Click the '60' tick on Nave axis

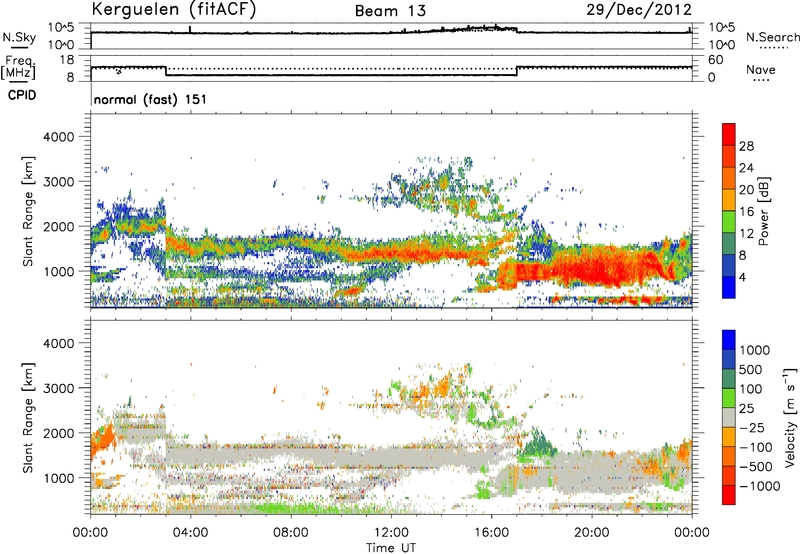[x=715, y=60]
